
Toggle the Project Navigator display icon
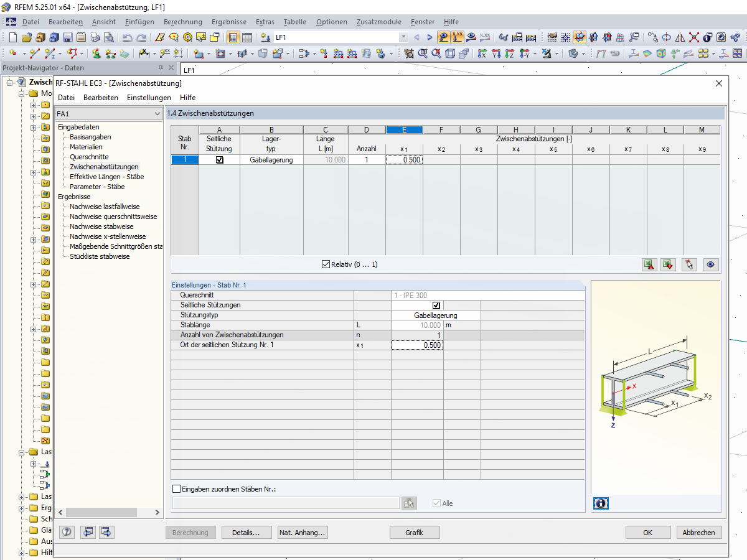(x=233, y=37)
